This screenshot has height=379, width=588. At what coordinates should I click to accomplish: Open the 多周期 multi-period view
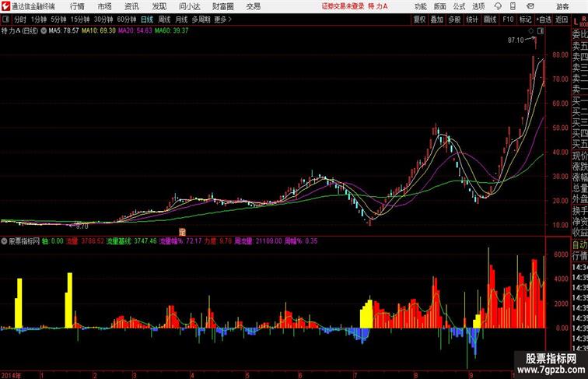coord(201,19)
